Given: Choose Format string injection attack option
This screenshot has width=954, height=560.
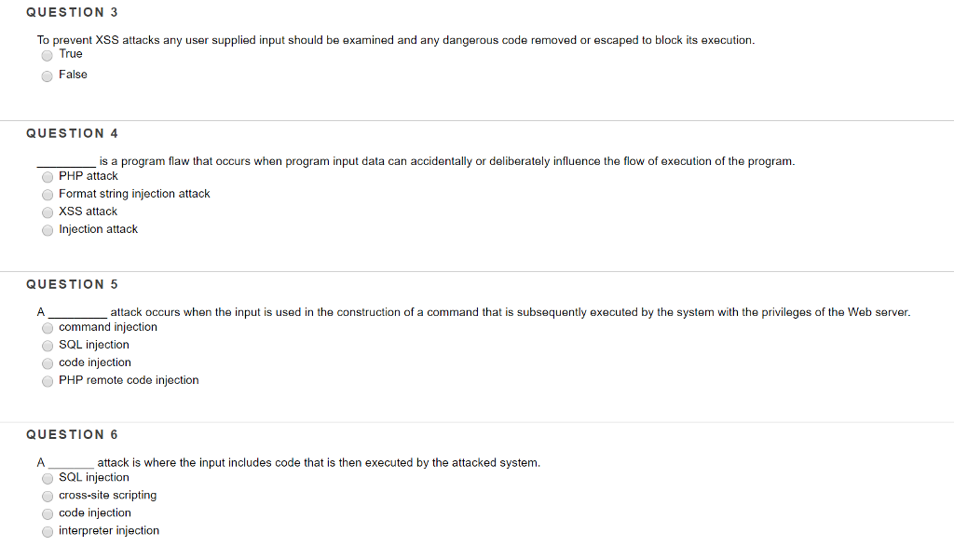Looking at the screenshot, I should 47,194.
